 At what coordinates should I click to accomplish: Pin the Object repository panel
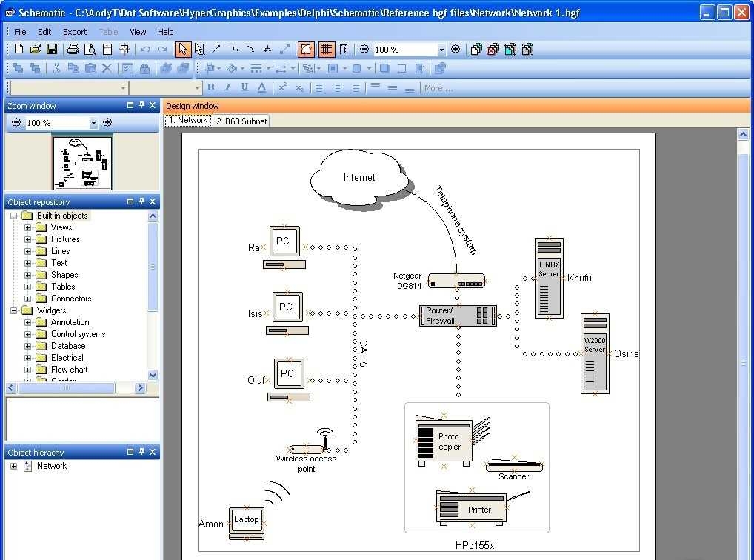click(x=142, y=201)
